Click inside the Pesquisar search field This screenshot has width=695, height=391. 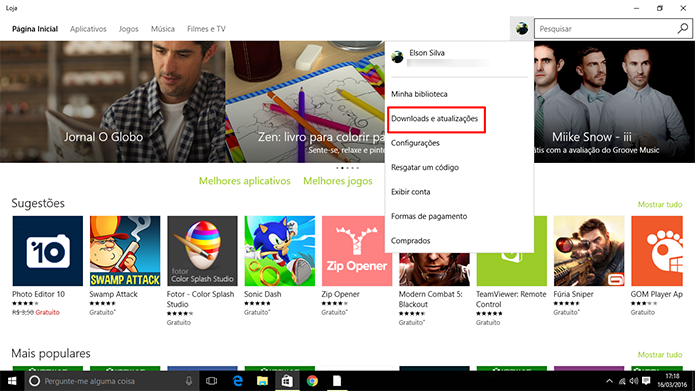point(606,29)
